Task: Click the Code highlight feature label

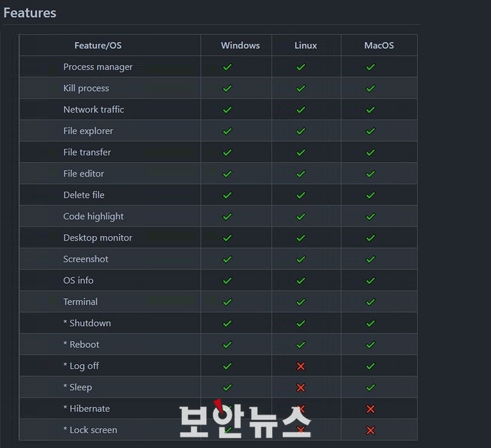Action: [94, 216]
